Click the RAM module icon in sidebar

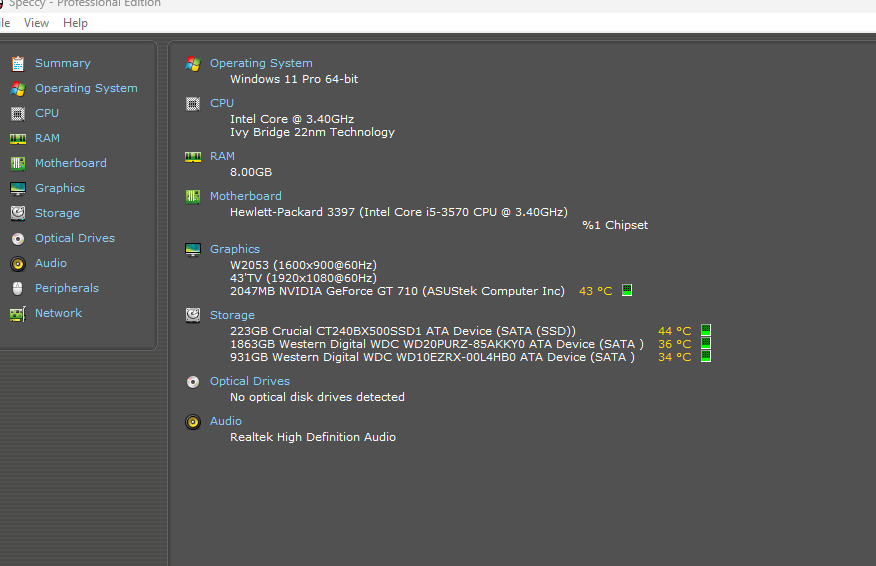pyautogui.click(x=18, y=139)
